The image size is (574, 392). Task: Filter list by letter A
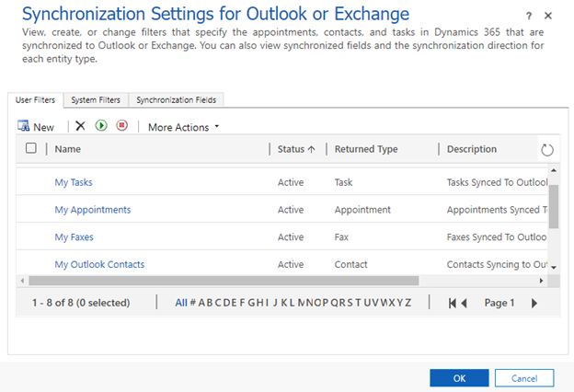[201, 303]
